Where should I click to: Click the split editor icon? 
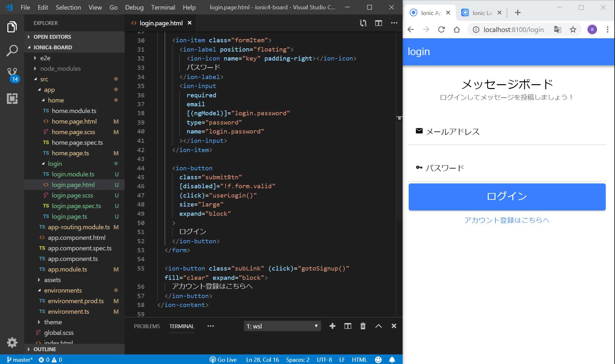point(378,23)
